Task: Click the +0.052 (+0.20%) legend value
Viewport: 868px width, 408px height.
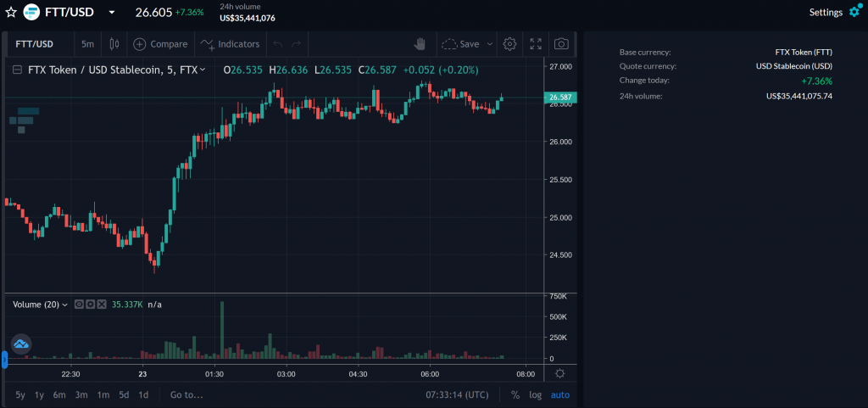Action: [441, 70]
